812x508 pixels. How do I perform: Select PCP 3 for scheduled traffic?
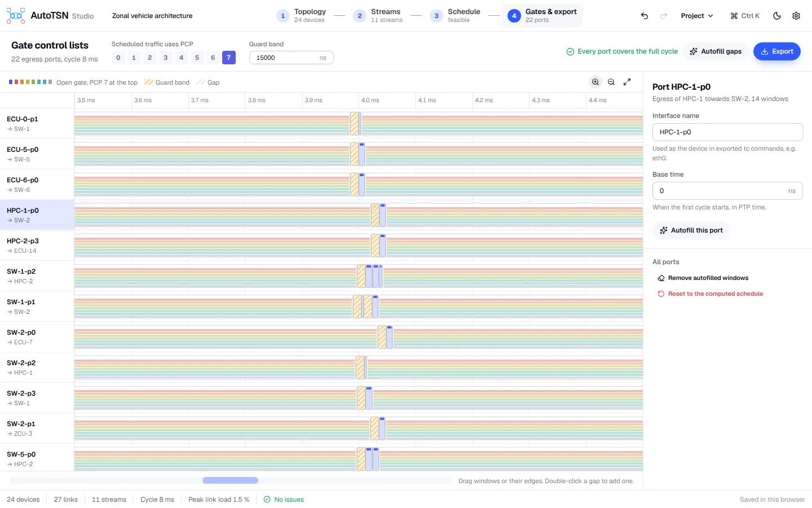[x=165, y=58]
